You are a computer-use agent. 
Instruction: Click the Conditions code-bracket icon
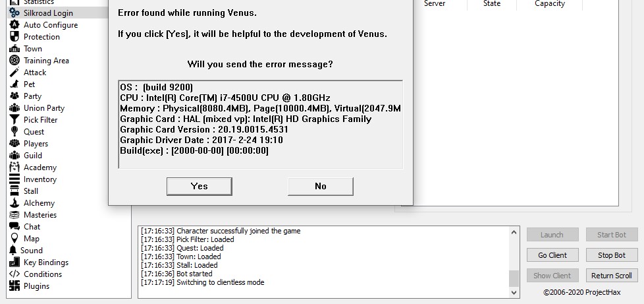(x=14, y=274)
